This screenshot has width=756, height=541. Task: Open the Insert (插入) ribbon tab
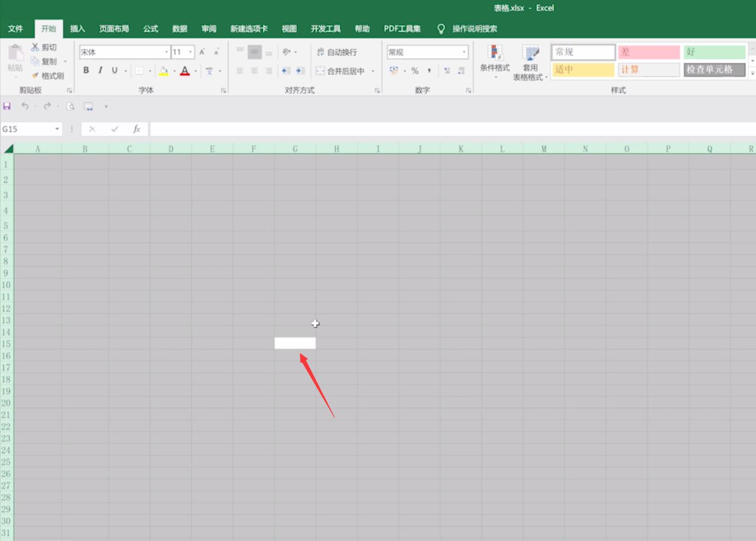point(78,28)
